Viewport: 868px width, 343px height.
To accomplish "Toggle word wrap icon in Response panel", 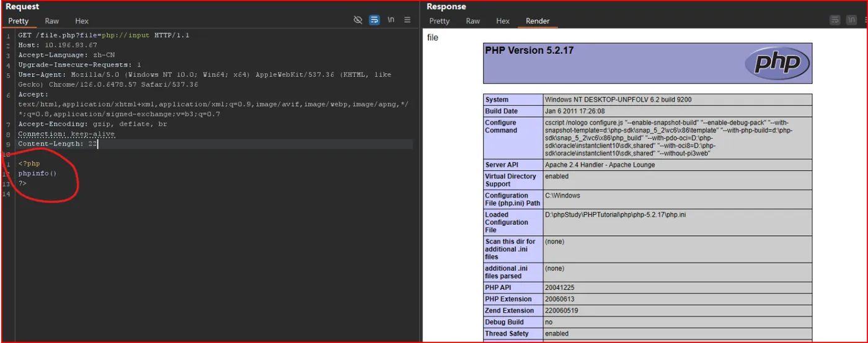I will 835,20.
